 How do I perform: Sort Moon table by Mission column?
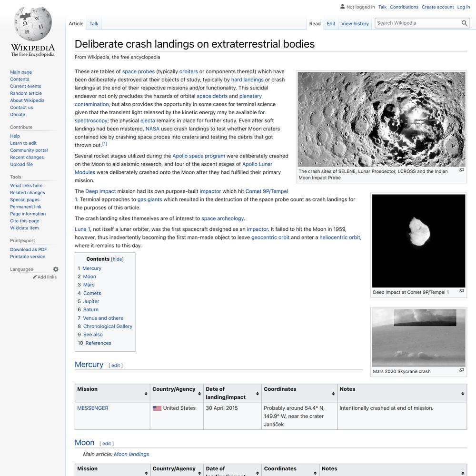(146, 473)
